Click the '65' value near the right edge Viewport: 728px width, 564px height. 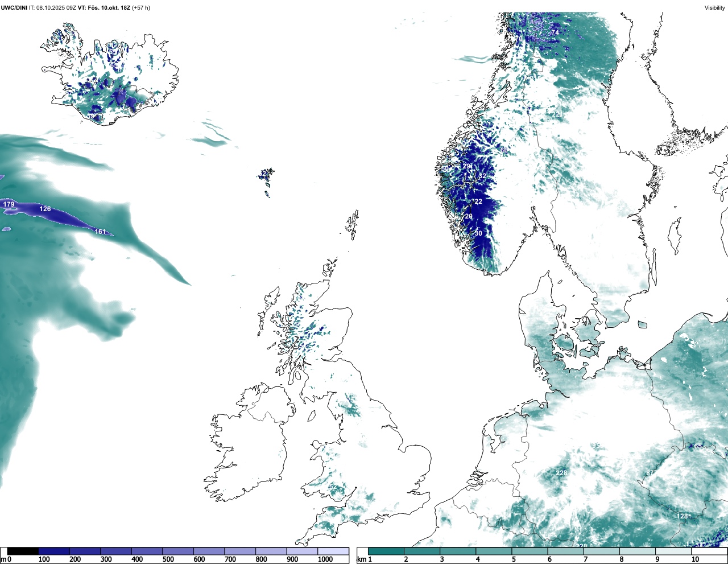(x=698, y=447)
